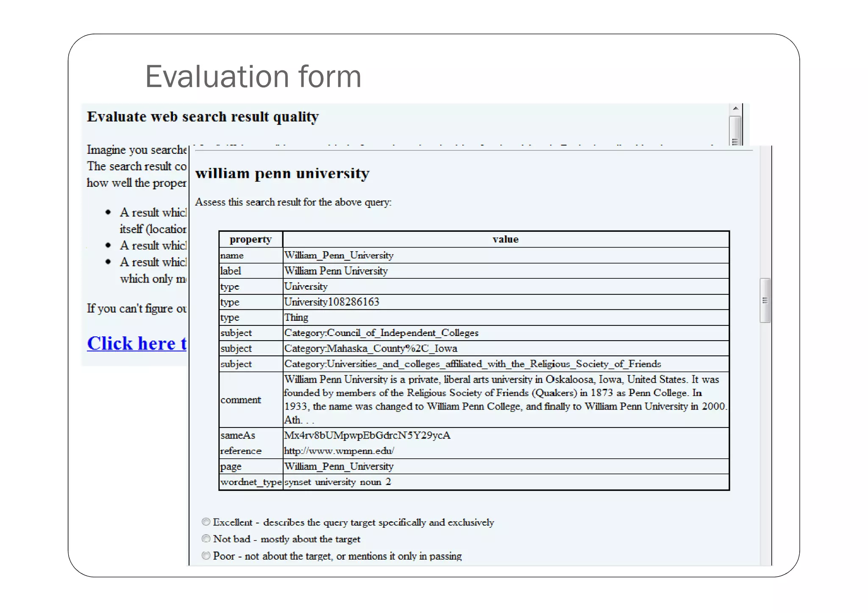The height and width of the screenshot is (613, 868).
Task: Select the Religious_Society_of_Friends subject cell
Action: point(506,363)
